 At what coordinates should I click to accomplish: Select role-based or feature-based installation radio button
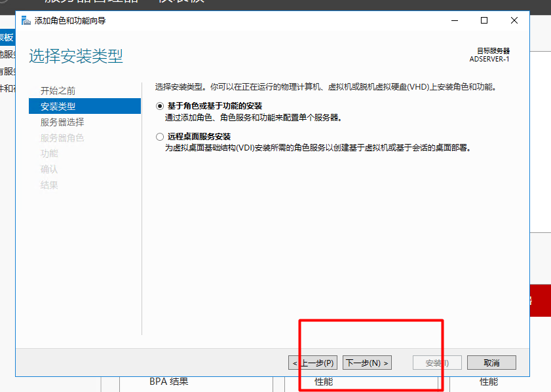[x=160, y=106]
